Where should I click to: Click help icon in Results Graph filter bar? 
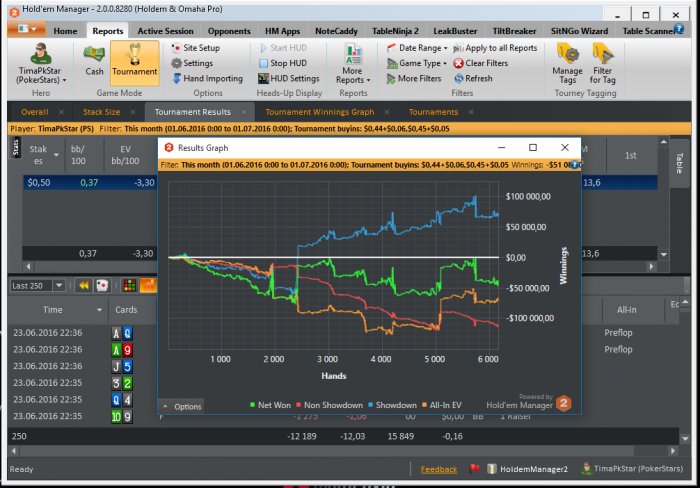[x=574, y=165]
